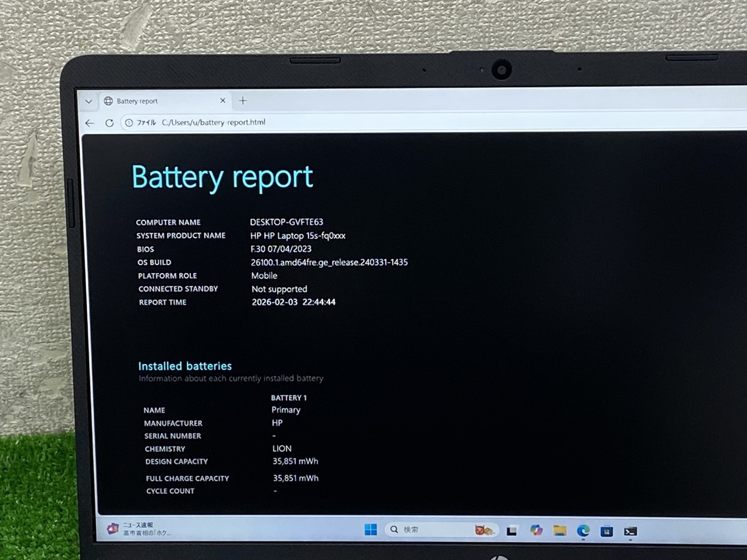The image size is (747, 560).
Task: Open Microsoft Store from taskbar
Action: 607,531
